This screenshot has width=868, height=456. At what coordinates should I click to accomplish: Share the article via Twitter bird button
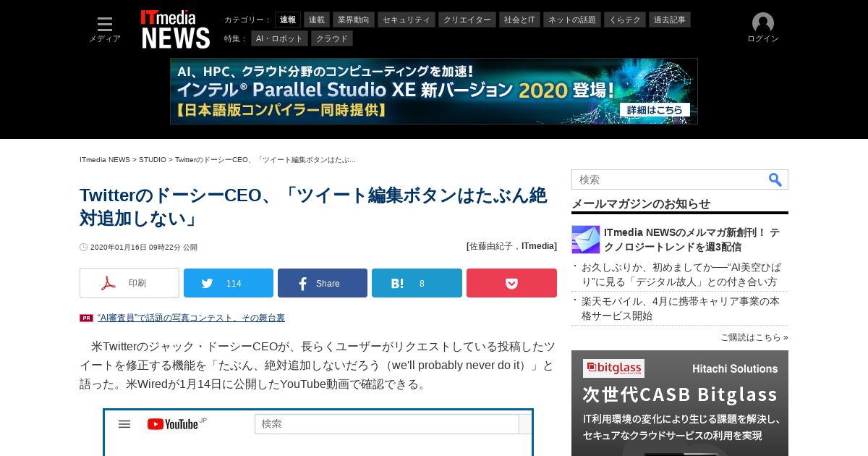[x=229, y=283]
